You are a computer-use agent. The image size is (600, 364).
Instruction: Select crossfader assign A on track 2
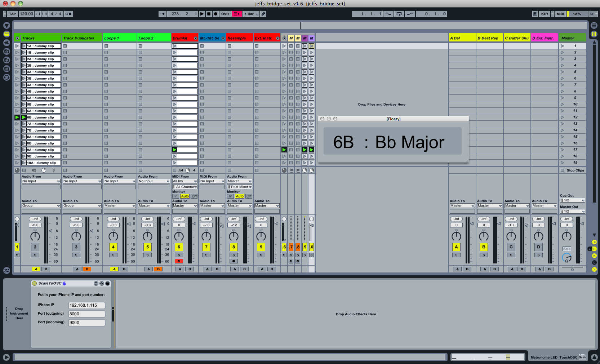pos(36,269)
